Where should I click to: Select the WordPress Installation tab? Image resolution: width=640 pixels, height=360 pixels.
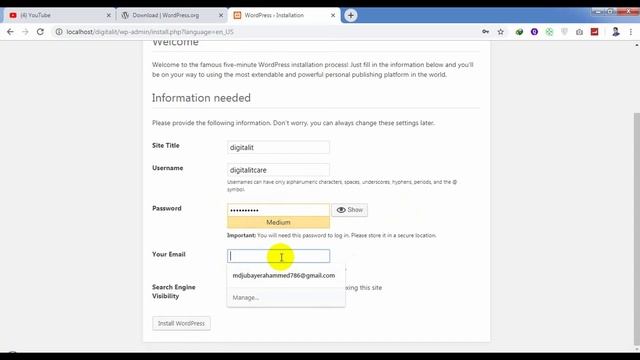[x=284, y=15]
